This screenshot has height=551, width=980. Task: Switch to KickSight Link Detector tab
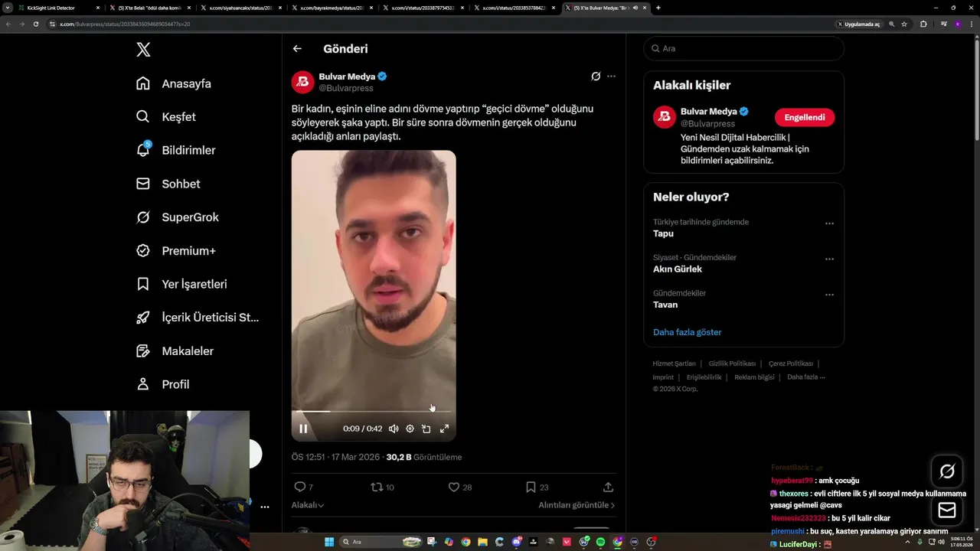click(59, 8)
